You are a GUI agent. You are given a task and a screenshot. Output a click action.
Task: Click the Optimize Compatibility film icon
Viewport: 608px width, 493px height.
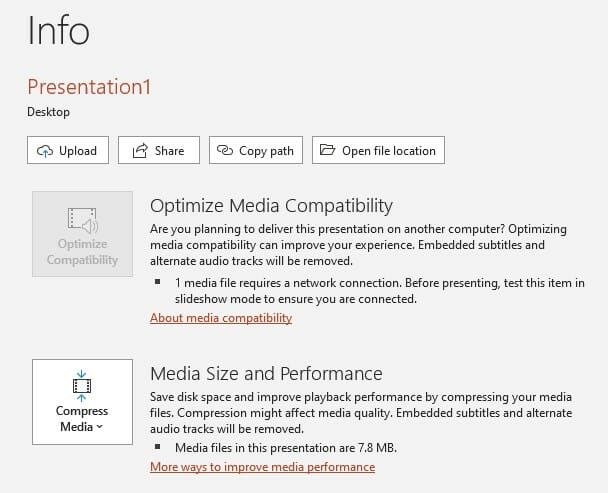tap(82, 220)
